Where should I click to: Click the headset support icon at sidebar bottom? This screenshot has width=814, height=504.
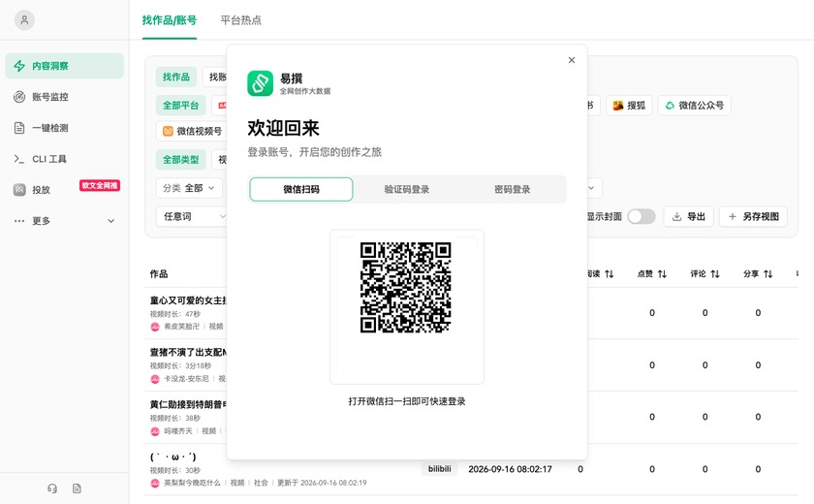click(52, 488)
